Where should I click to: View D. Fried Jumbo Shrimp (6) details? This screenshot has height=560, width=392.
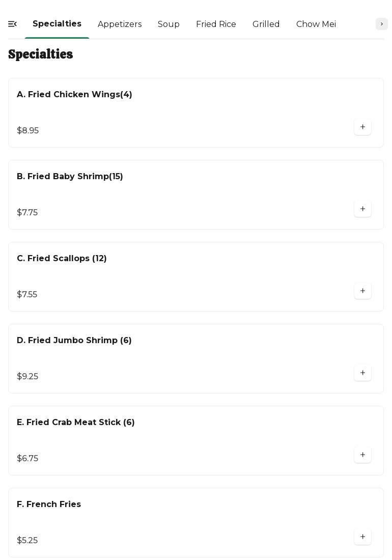[x=74, y=341]
